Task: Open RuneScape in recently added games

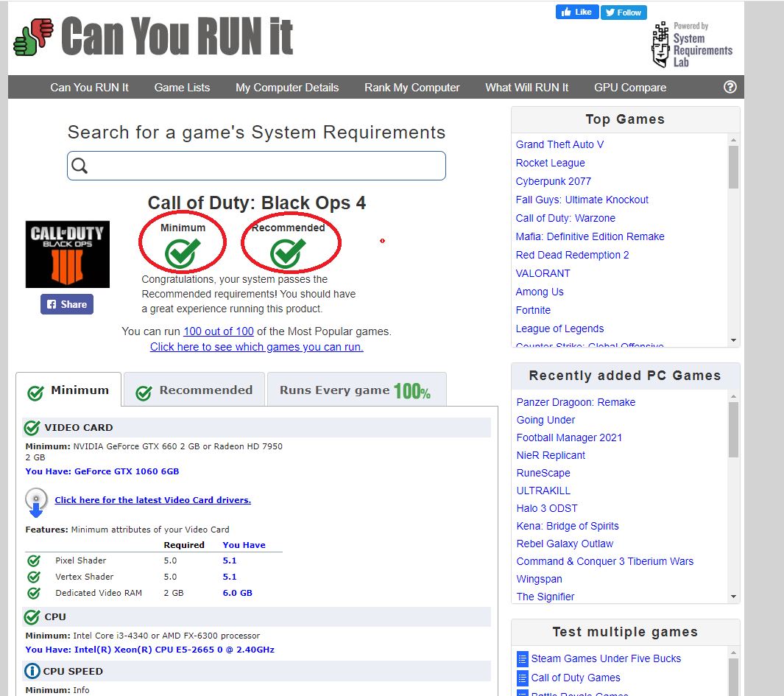Action: point(543,474)
